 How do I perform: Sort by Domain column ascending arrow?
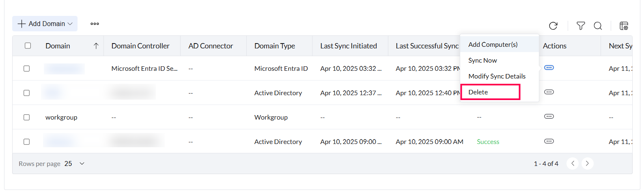coord(96,46)
